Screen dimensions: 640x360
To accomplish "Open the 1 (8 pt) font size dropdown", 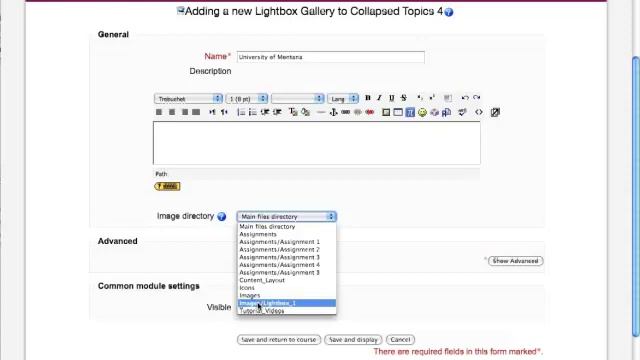I will pos(247,99).
